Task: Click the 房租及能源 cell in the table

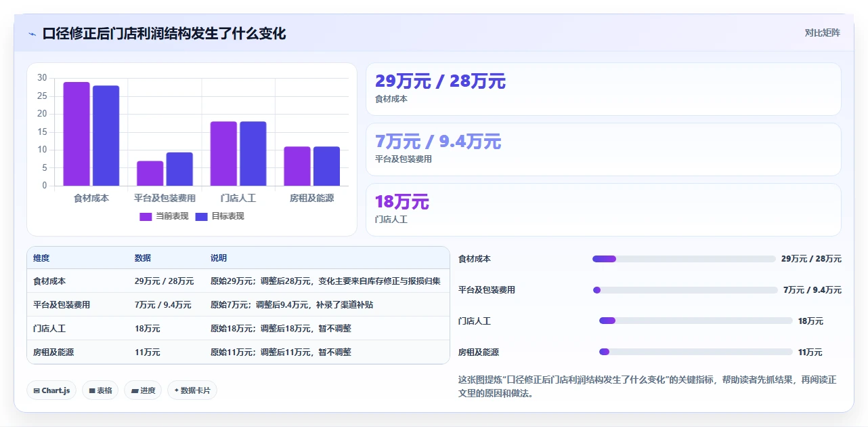Action: tap(53, 352)
